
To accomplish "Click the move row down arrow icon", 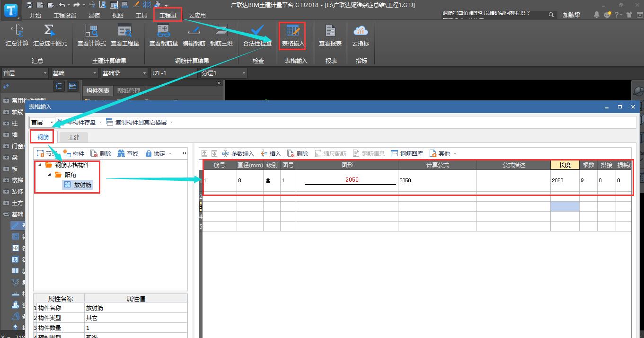I will (214, 153).
